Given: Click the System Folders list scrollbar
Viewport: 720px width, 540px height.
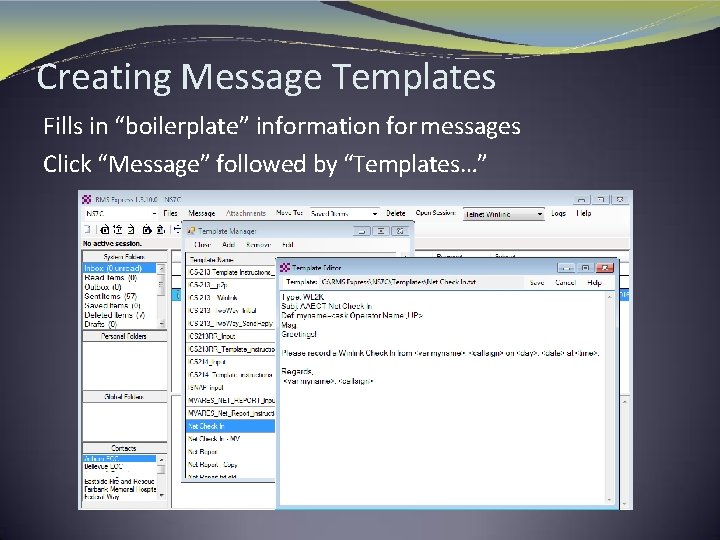Looking at the screenshot, I should tap(161, 296).
